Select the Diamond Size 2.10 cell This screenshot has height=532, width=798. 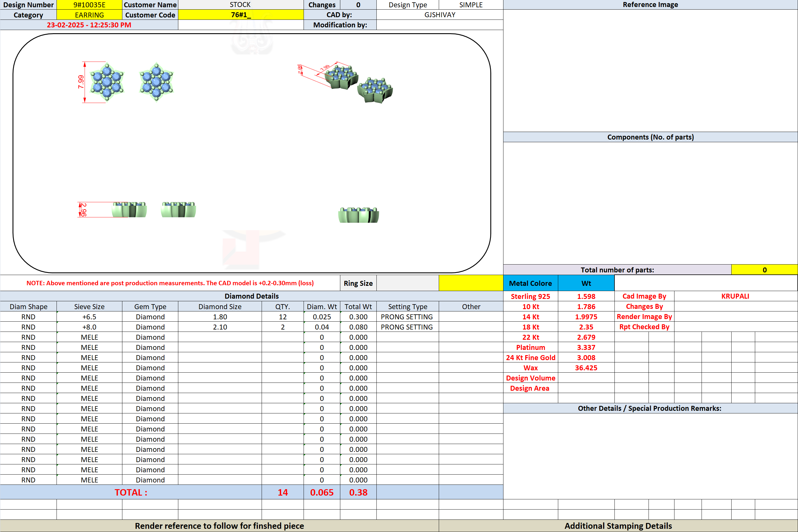220,327
